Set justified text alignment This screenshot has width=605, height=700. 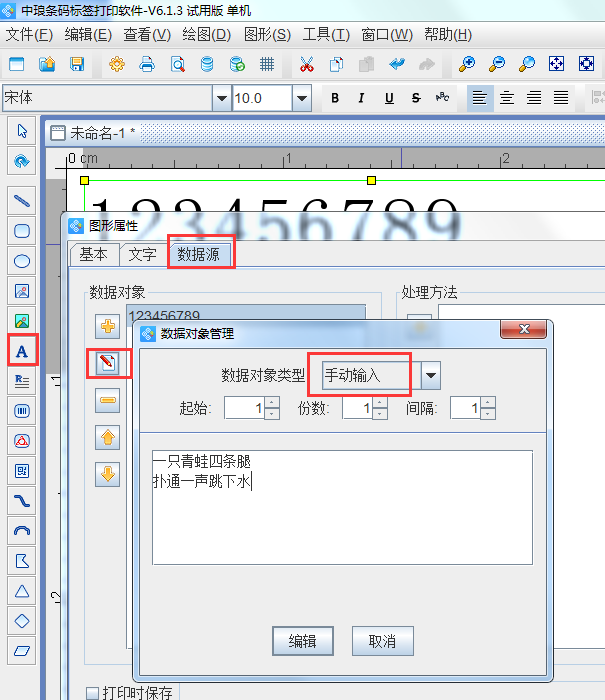(x=561, y=98)
